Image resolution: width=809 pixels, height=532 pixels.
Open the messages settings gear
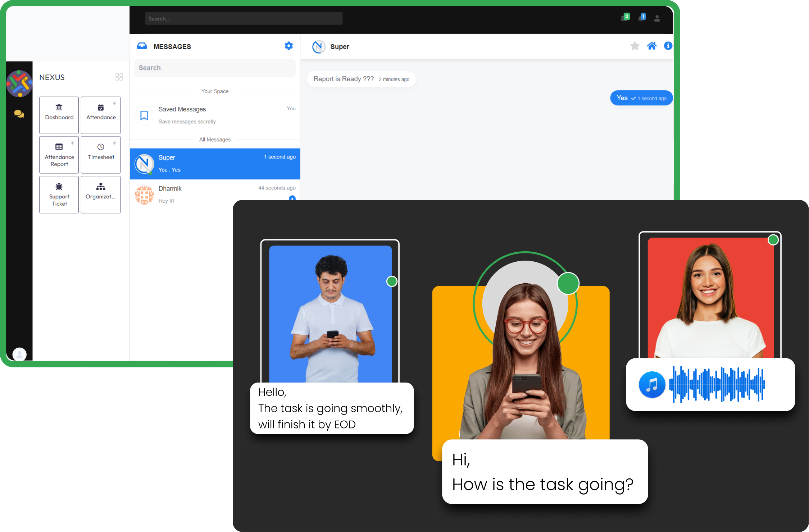[288, 46]
